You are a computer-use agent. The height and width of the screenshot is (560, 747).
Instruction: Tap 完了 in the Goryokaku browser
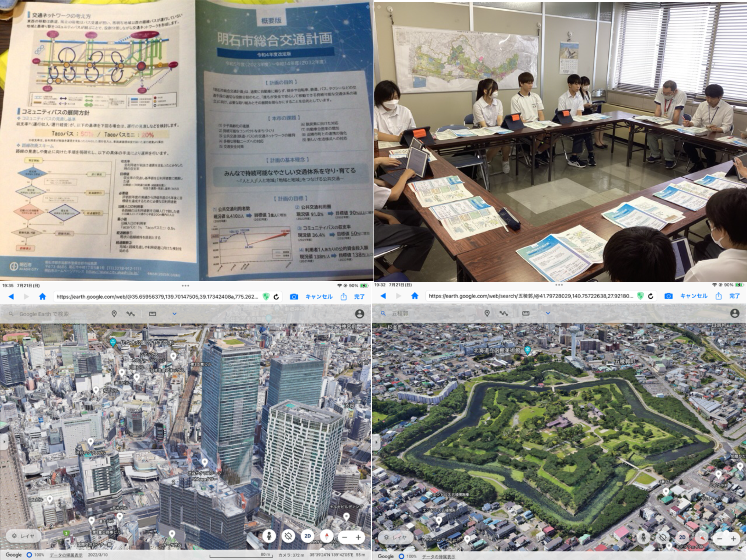pos(735,296)
